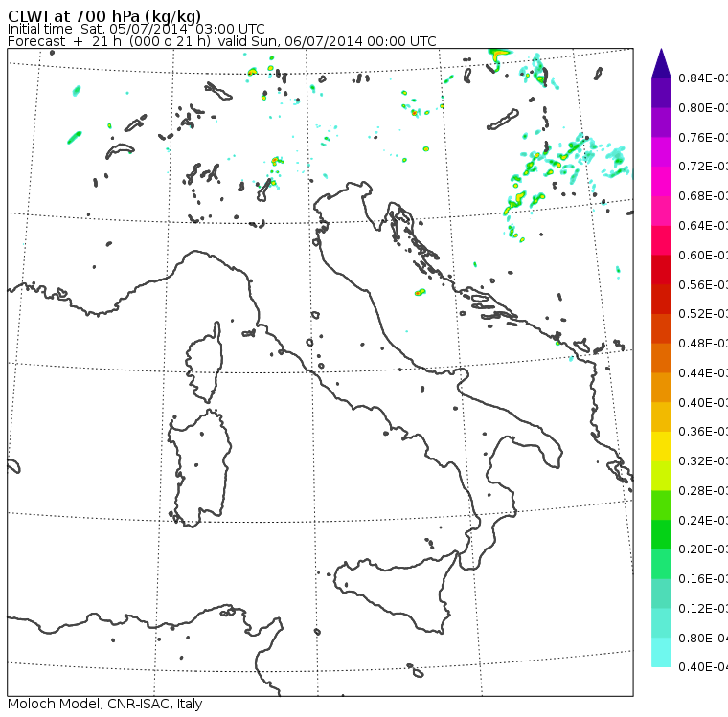Click the island of Sardinia on the map
Screen dimensions: 728x717
199,468
